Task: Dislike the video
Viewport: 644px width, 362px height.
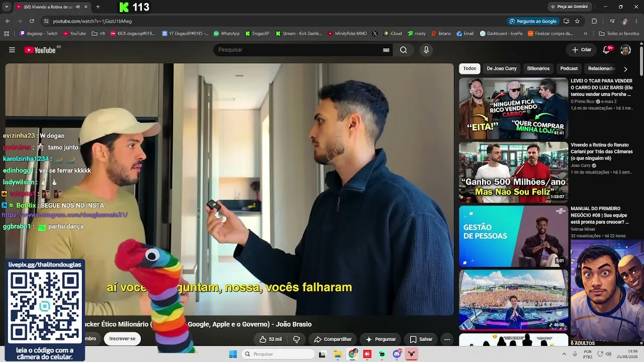Action: [297, 339]
